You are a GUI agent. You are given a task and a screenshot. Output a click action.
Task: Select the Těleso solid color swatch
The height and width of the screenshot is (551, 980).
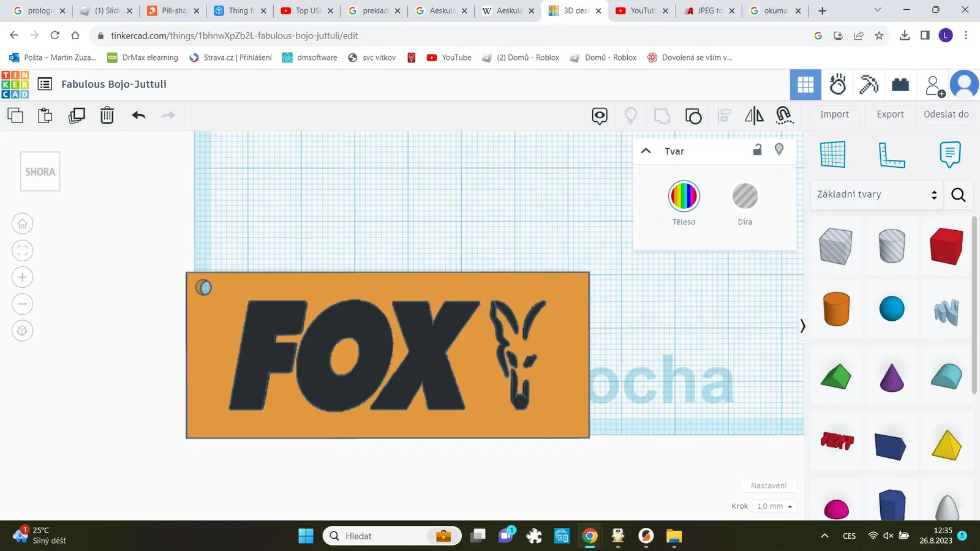pos(684,196)
